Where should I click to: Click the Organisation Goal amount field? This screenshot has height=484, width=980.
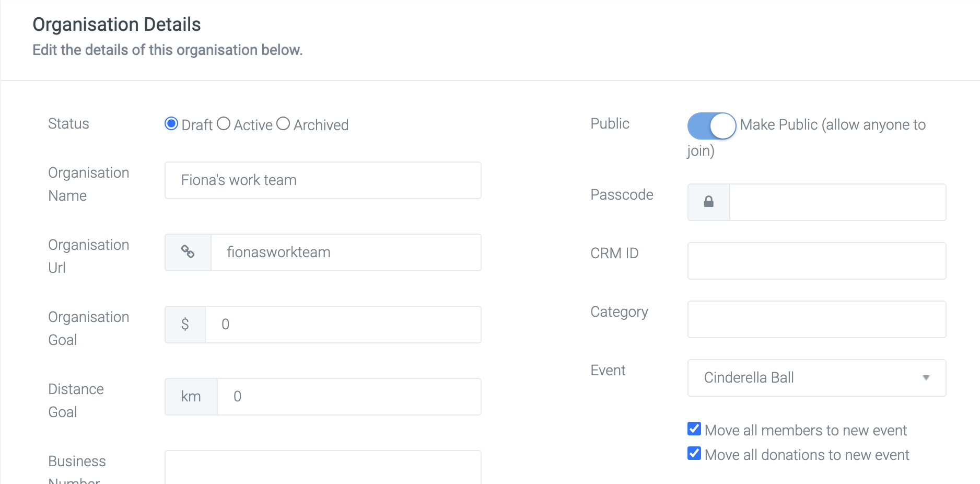point(343,324)
